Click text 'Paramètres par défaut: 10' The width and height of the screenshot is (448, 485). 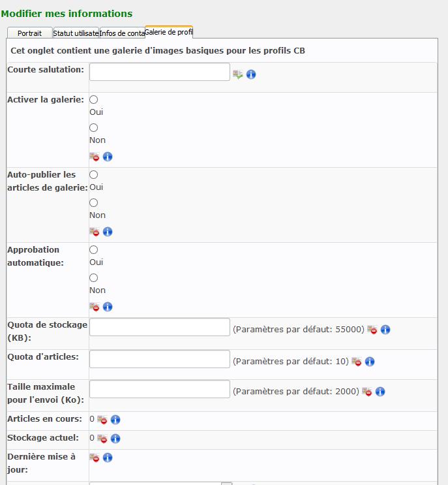point(291,361)
